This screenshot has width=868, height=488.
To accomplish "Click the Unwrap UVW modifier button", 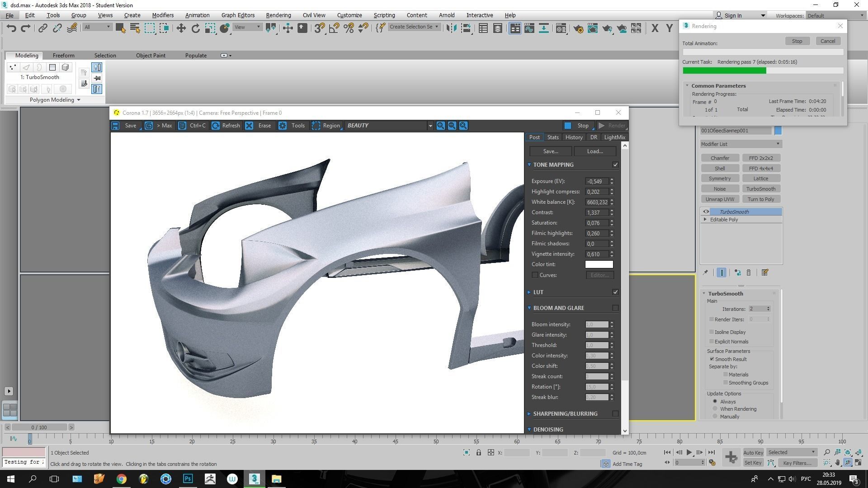I will click(720, 199).
